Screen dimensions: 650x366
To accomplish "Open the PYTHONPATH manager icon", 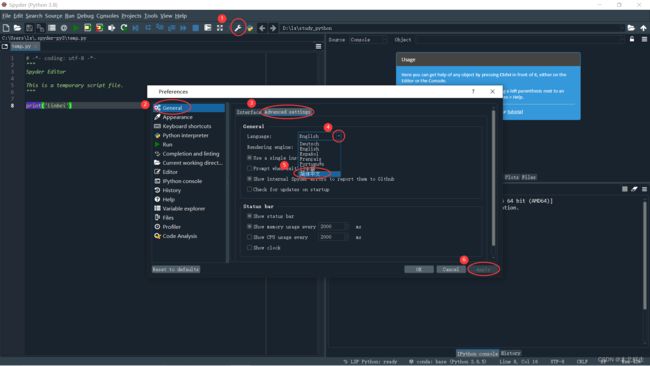I will click(250, 28).
